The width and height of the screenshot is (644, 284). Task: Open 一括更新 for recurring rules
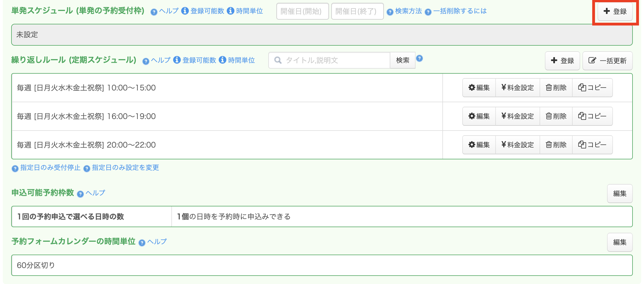[607, 61]
